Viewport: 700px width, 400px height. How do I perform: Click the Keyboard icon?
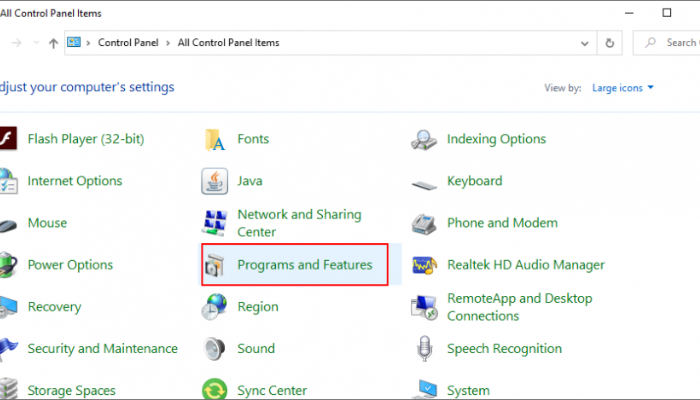[424, 184]
